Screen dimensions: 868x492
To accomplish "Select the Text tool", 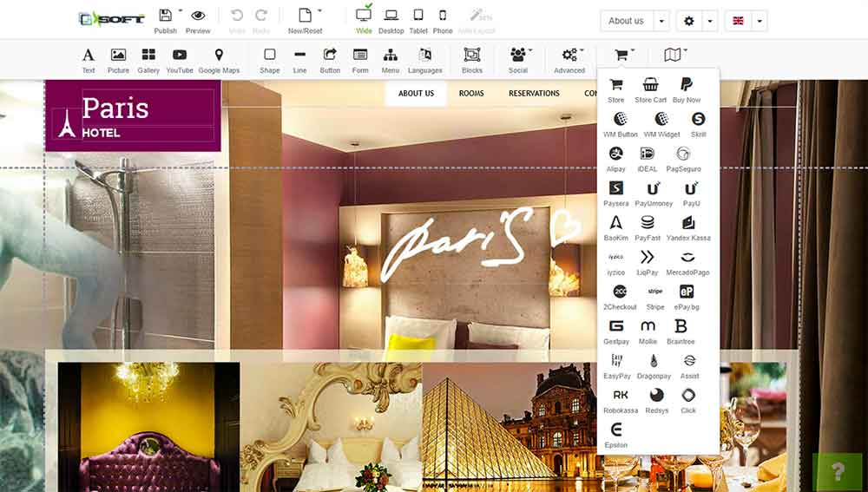I will (x=89, y=61).
